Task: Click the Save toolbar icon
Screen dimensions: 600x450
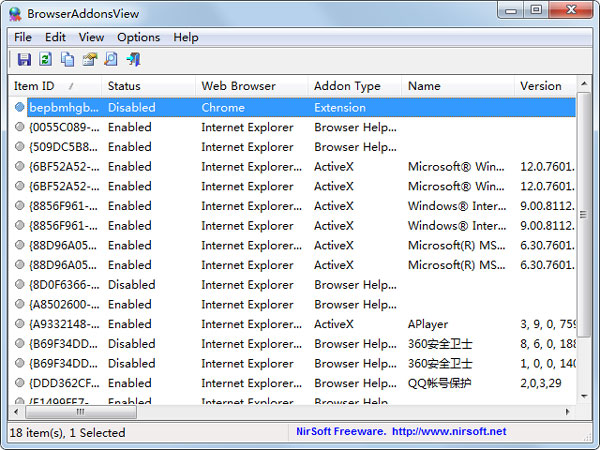Action: tap(24, 60)
